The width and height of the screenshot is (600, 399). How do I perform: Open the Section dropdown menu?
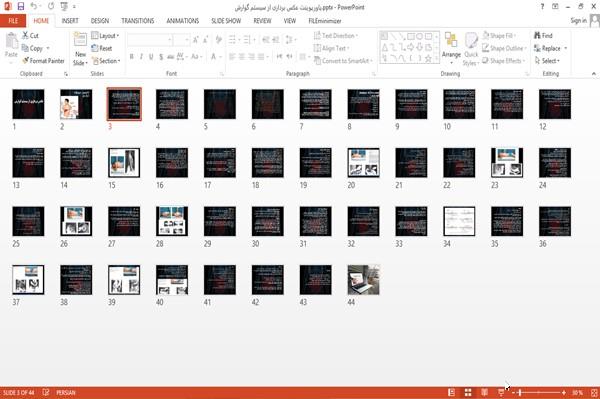tap(106, 61)
